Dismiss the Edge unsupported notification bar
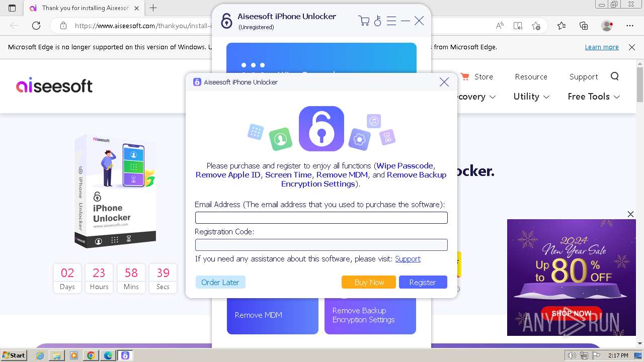Viewport: 644px width, 362px height. [632, 47]
